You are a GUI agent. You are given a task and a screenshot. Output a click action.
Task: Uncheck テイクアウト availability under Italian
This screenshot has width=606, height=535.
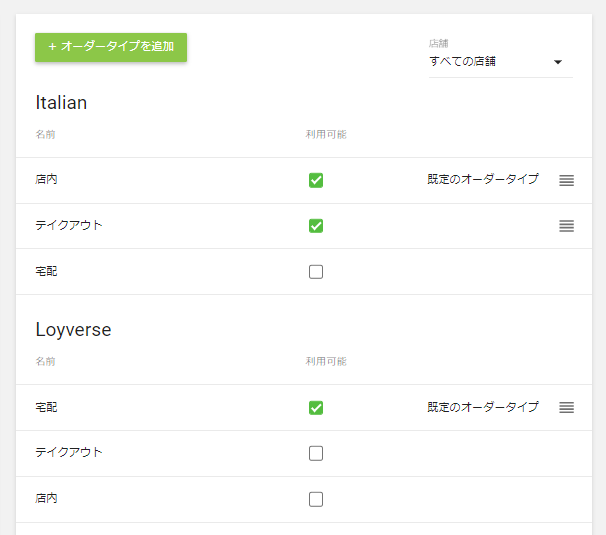point(316,226)
